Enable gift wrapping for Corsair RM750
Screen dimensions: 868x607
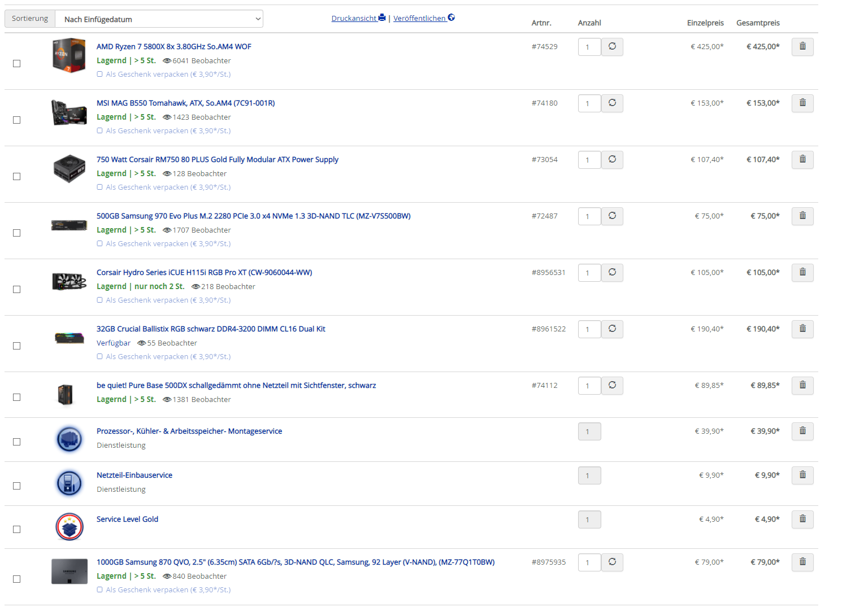coord(100,187)
